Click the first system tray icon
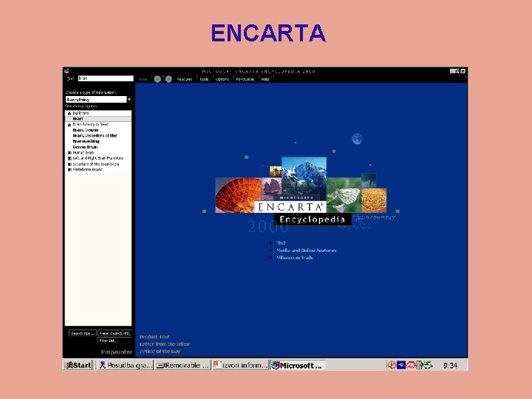Image resolution: width=532 pixels, height=399 pixels. pos(392,365)
